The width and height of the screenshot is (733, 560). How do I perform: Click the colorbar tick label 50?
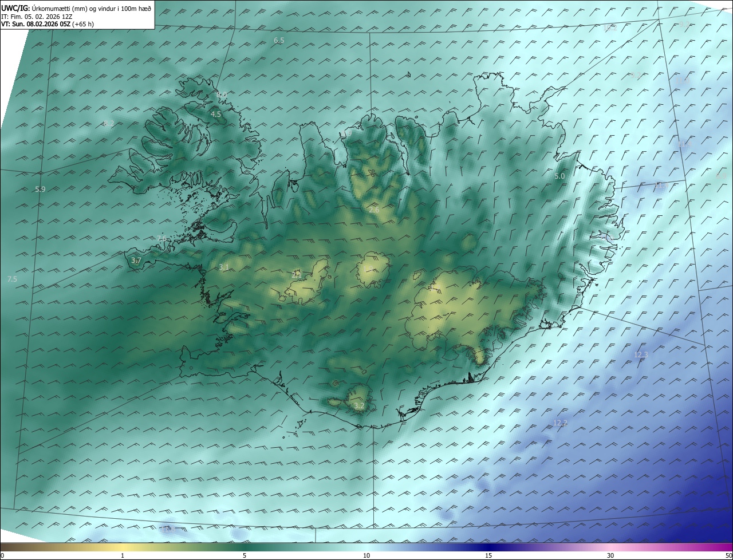pos(729,555)
